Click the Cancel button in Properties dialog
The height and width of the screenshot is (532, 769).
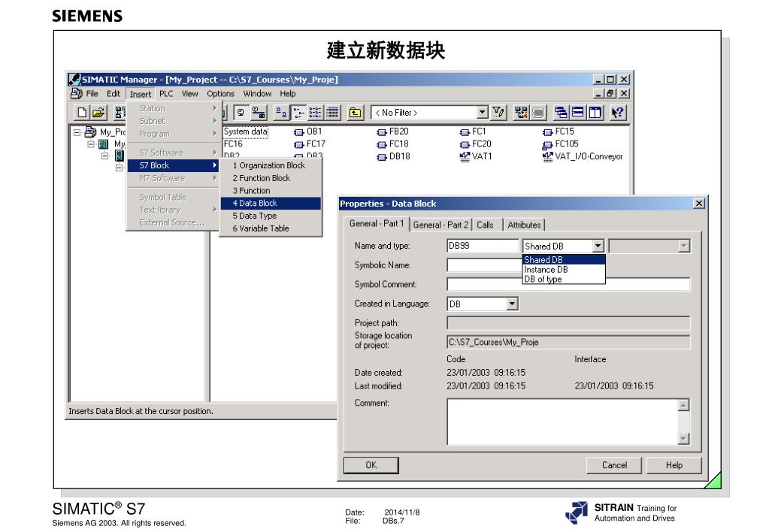click(614, 465)
